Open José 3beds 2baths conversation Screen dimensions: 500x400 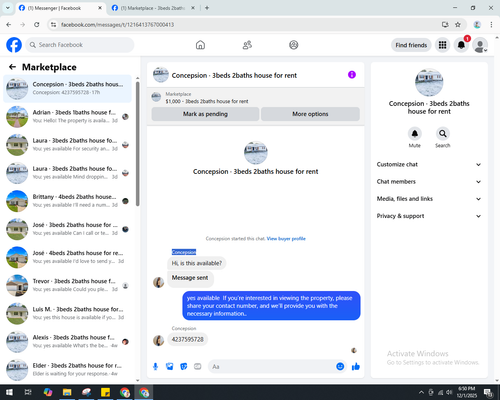click(68, 229)
